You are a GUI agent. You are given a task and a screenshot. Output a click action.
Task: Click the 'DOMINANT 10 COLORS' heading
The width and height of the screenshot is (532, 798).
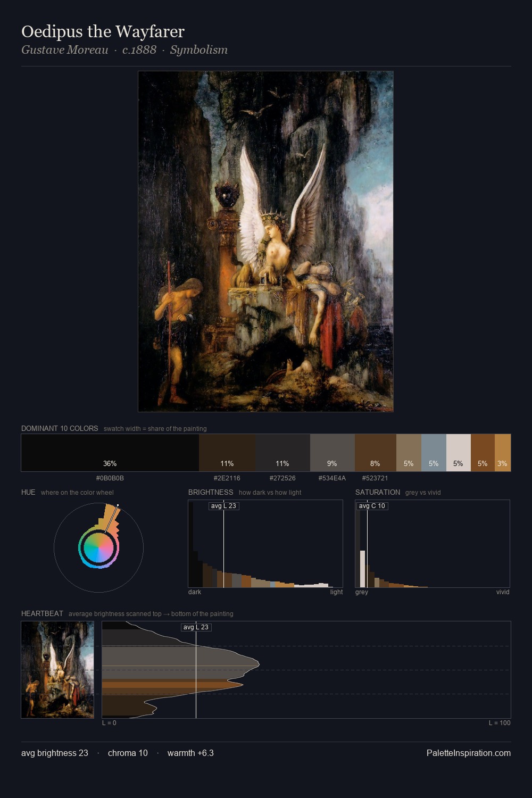(60, 428)
